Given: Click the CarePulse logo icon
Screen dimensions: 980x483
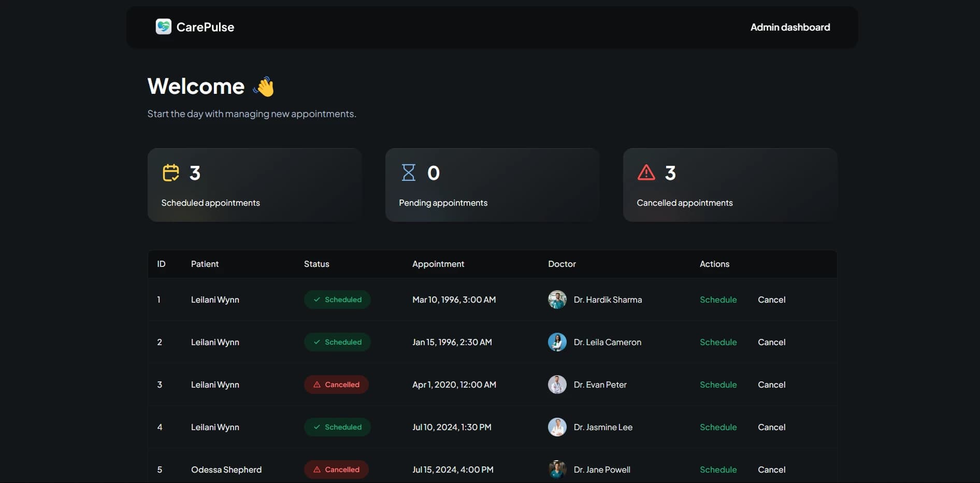Looking at the screenshot, I should click(163, 27).
